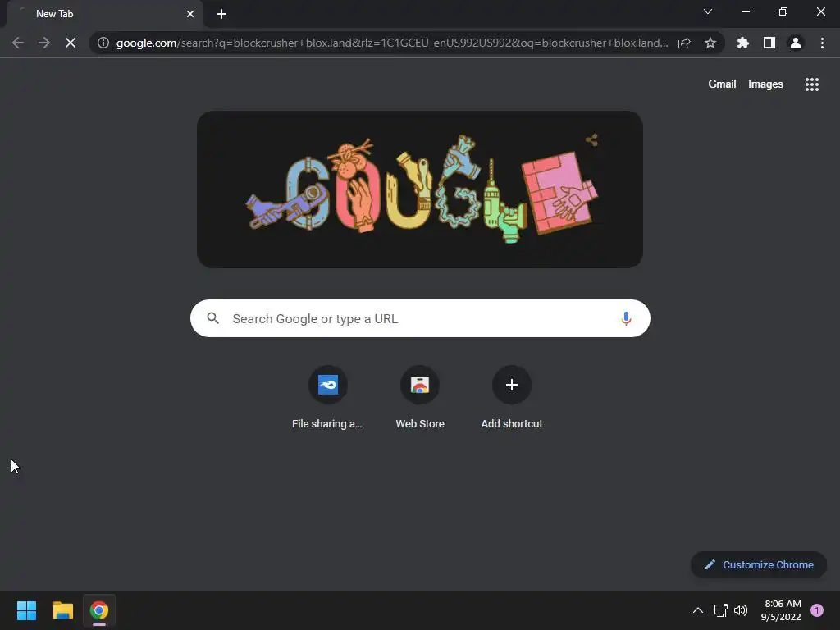Viewport: 840px width, 630px height.
Task: Open File Explorer from taskbar
Action: (x=62, y=610)
